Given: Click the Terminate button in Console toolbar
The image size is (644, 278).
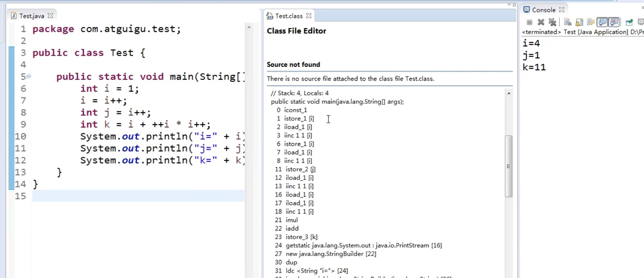Looking at the screenshot, I should (529, 22).
